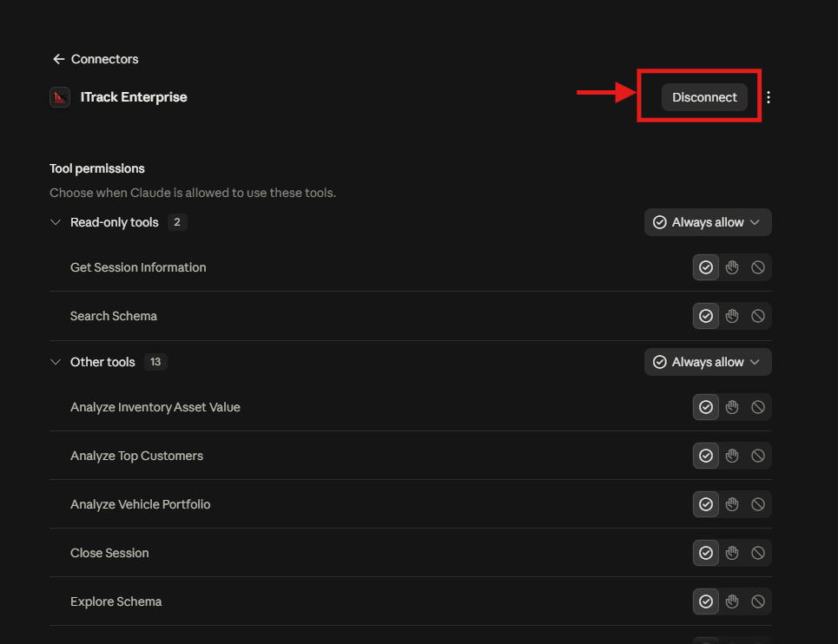The width and height of the screenshot is (838, 644).
Task: Block the Search Schema tool
Action: (758, 316)
